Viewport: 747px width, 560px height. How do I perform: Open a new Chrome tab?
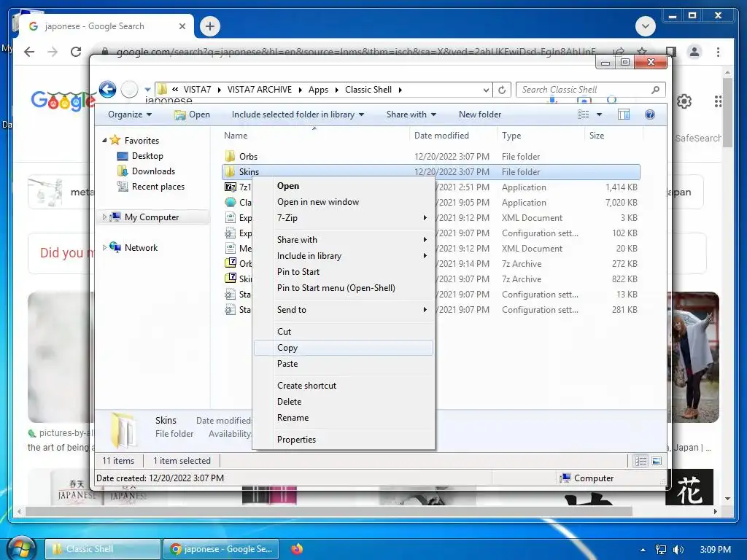click(x=210, y=26)
